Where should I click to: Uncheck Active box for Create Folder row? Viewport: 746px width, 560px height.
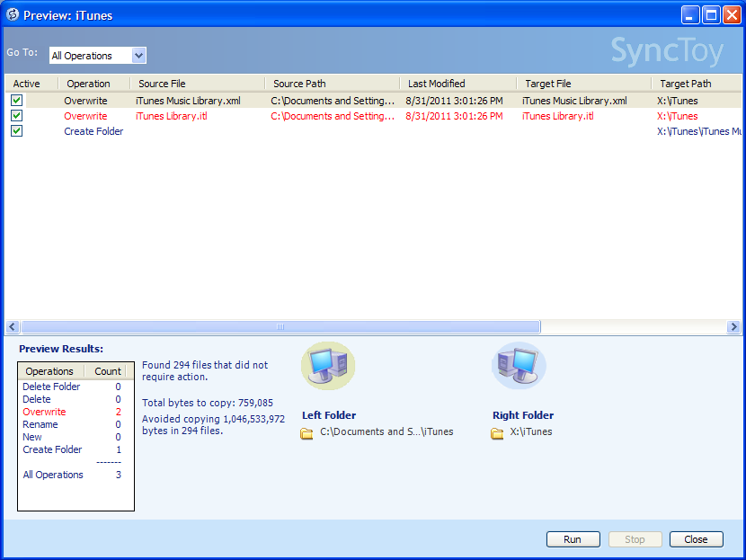click(x=17, y=131)
